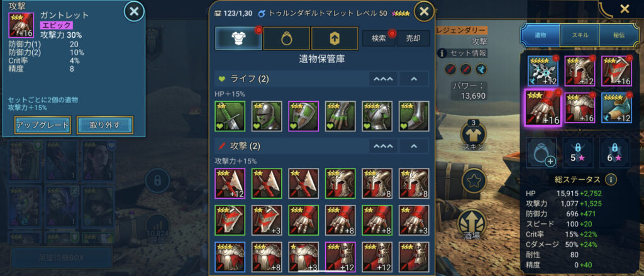The image size is (644, 276).
Task: Select the green life sword artifact
Action: [x=230, y=116]
